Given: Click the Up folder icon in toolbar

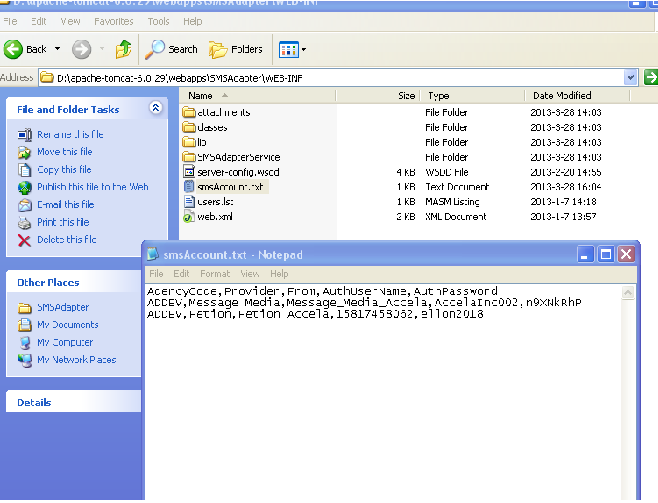Looking at the screenshot, I should coord(122,49).
